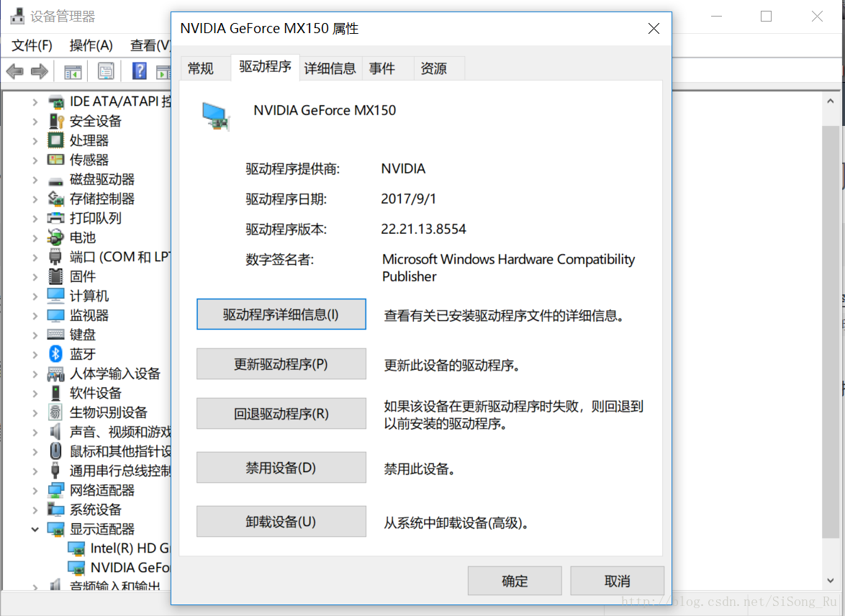This screenshot has height=616, width=845.
Task: Close the NVIDIA GeForce MX150 properties dialog
Action: pyautogui.click(x=654, y=29)
